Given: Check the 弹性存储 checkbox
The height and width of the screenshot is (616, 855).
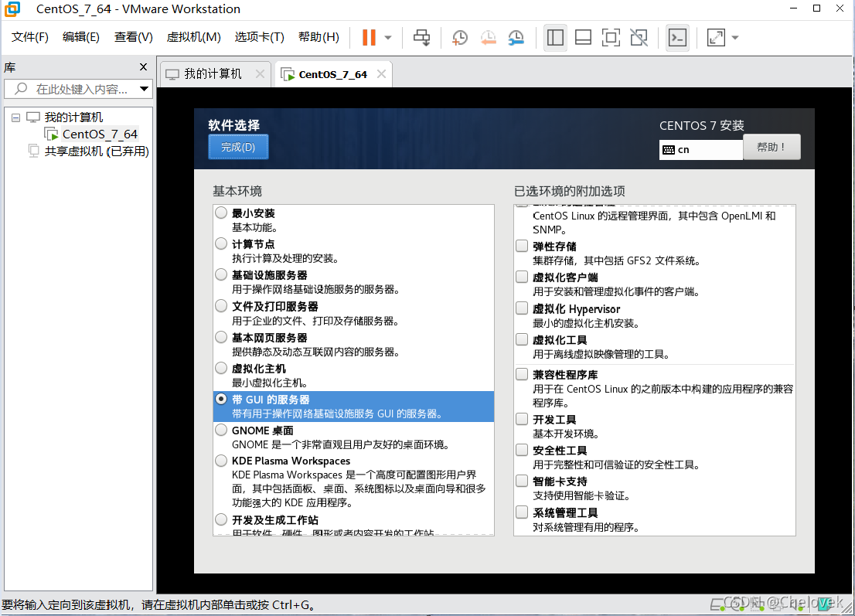Looking at the screenshot, I should (x=522, y=246).
